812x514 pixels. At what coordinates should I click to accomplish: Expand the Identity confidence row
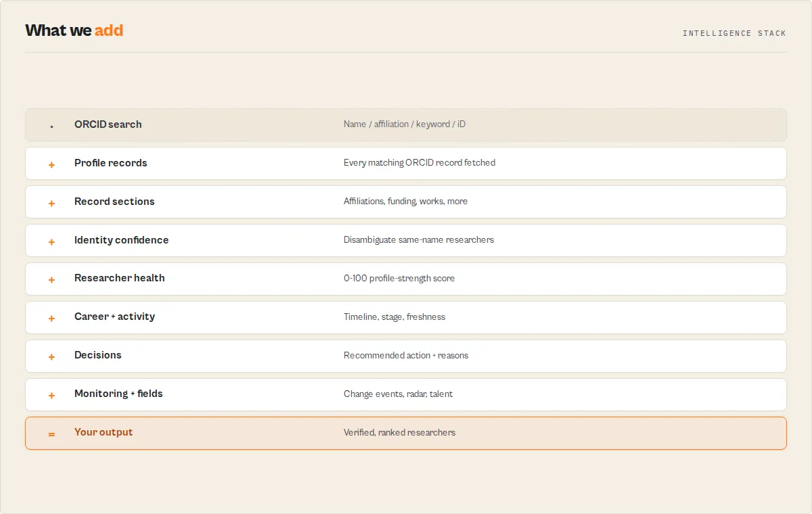[406, 240]
